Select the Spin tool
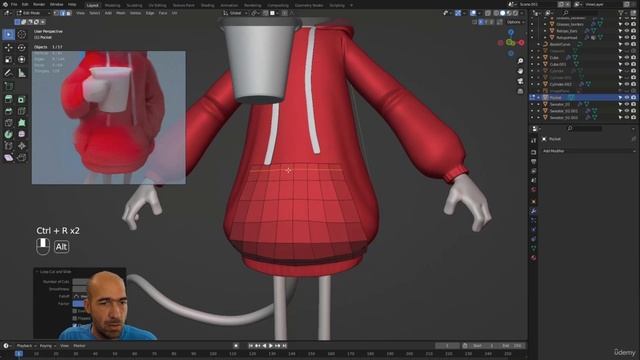This screenshot has height=360, width=640. pyautogui.click(x=9, y=134)
